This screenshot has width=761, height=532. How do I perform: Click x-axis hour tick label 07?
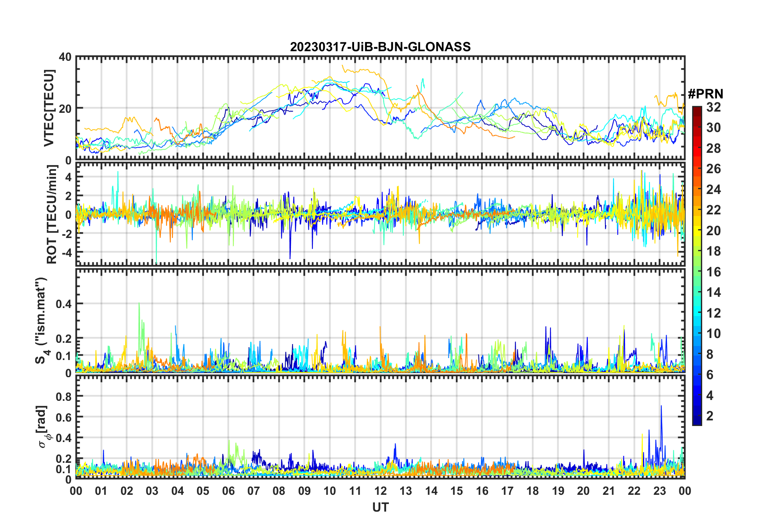coord(254,491)
